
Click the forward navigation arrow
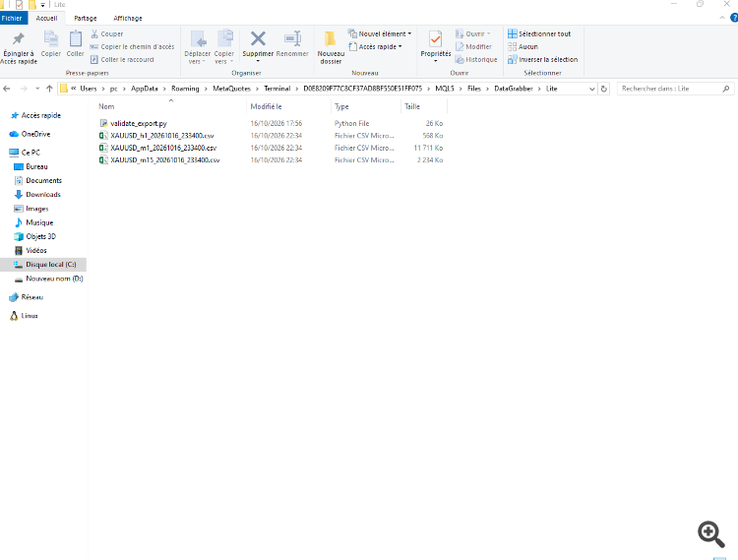24,89
